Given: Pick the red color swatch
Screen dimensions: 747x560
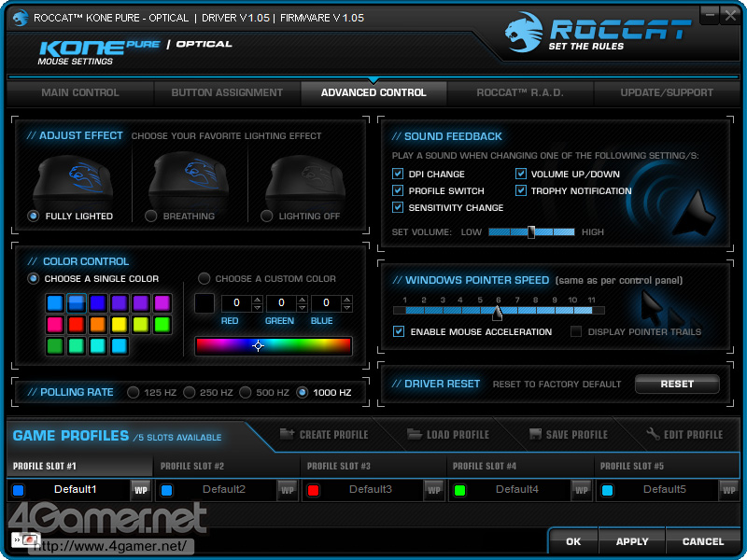Looking at the screenshot, I should [77, 325].
